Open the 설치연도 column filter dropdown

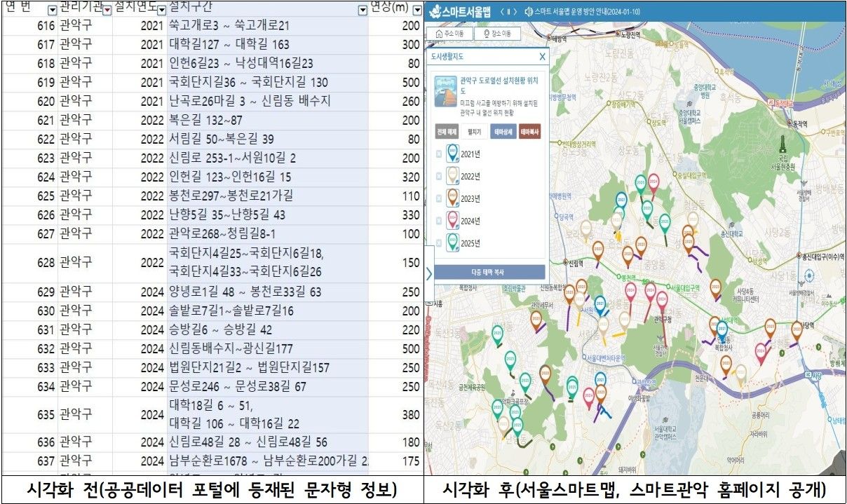(163, 8)
